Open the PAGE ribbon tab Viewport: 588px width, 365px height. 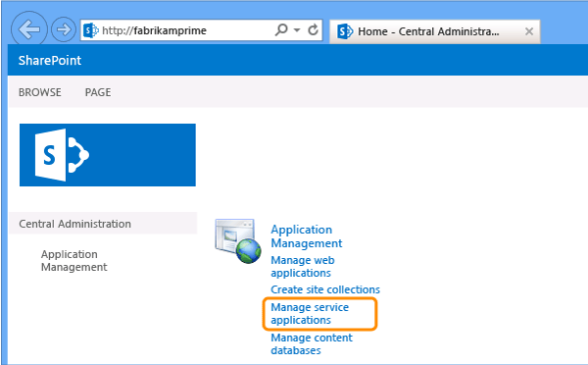[98, 92]
